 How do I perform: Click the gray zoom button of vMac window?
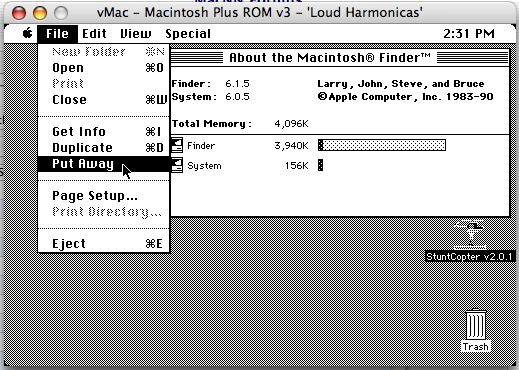click(x=61, y=13)
